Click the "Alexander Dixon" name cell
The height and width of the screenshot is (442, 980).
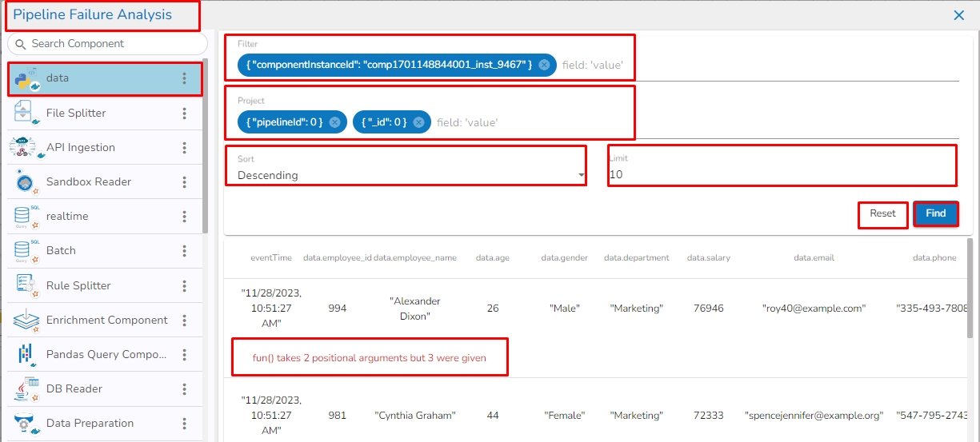415,309
